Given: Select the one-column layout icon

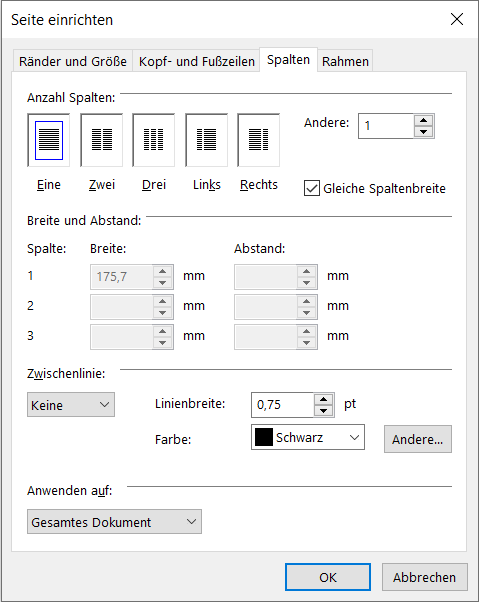Looking at the screenshot, I should point(49,140).
